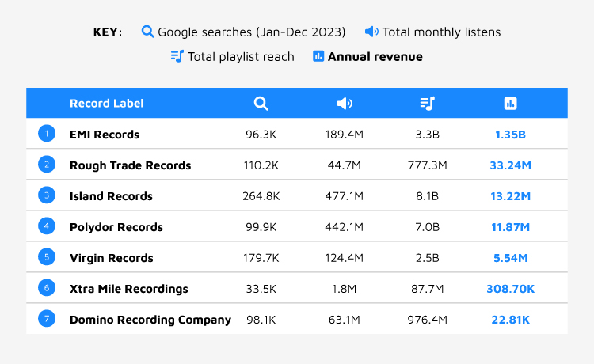The width and height of the screenshot is (594, 364).
Task: Click Rough Trade listens value 44.7M
Action: 345,165
